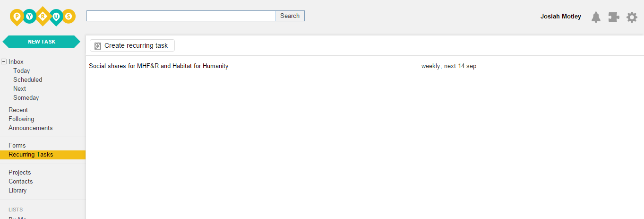Select Today under Inbox

(x=22, y=71)
